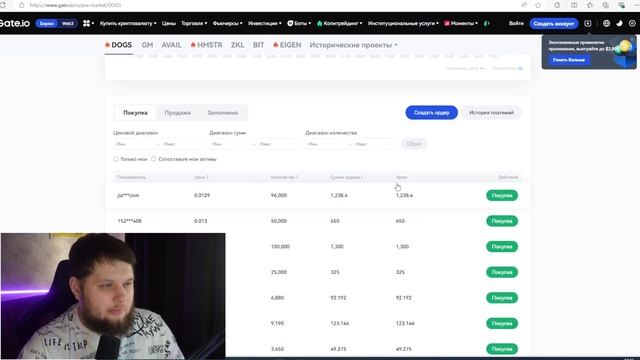Screen dimensions: 640x360
Task: Click Покупка button in 100,000 quantity row
Action: coord(502,247)
